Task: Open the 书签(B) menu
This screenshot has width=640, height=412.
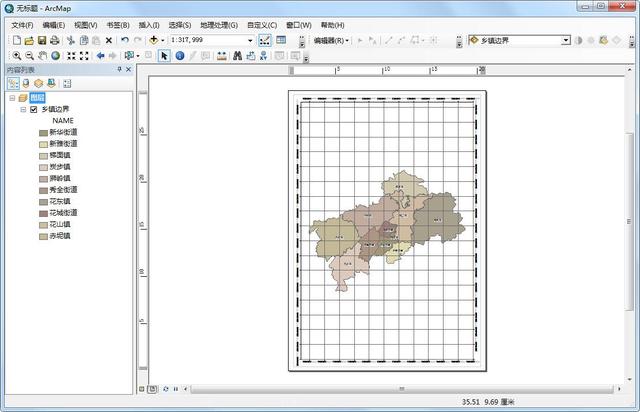Action: point(118,25)
